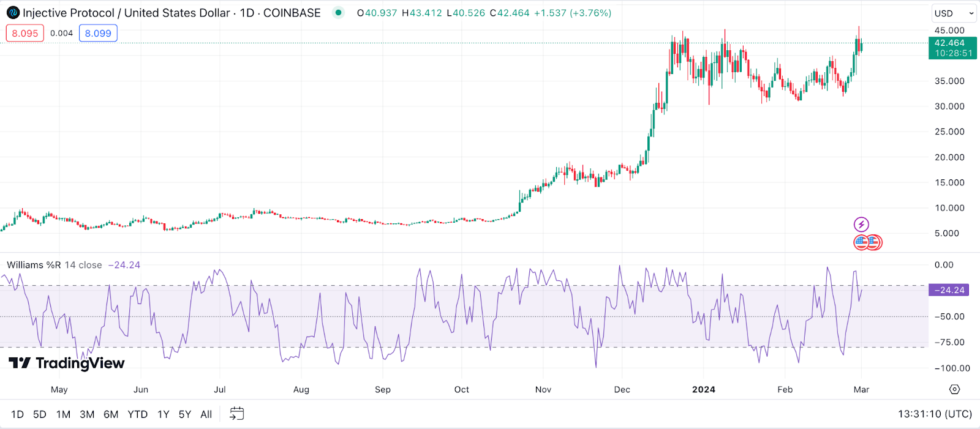Open the USD currency dropdown
980x429 pixels.
[x=954, y=13]
